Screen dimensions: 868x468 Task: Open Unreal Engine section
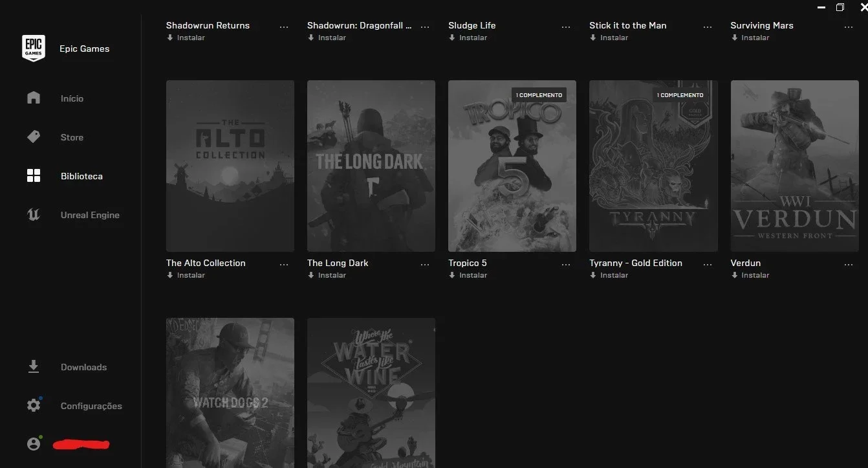click(90, 215)
